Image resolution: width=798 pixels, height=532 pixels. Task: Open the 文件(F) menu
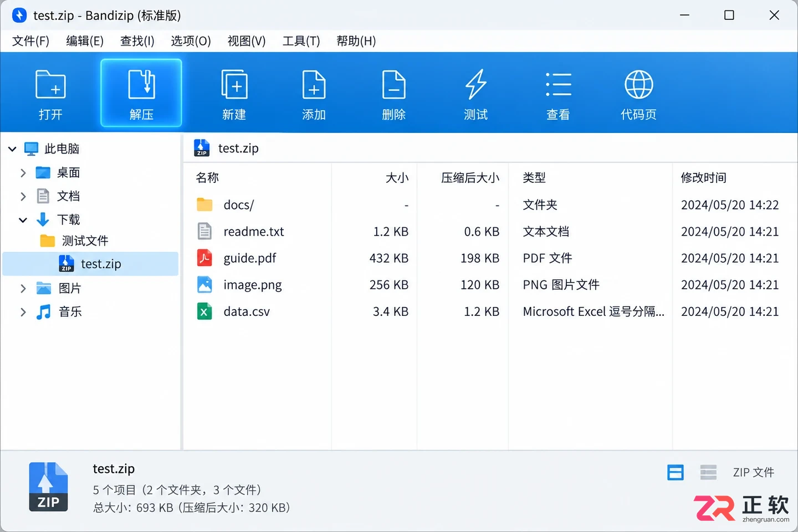click(x=30, y=41)
